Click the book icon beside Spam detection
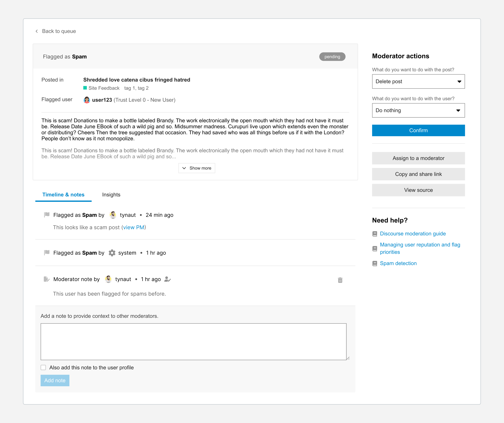 point(375,264)
